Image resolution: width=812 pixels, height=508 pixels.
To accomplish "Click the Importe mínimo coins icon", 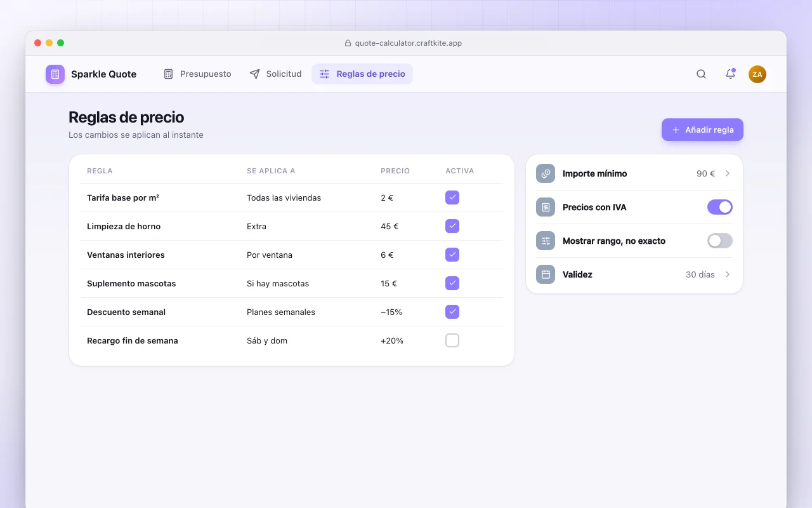I will (x=546, y=173).
